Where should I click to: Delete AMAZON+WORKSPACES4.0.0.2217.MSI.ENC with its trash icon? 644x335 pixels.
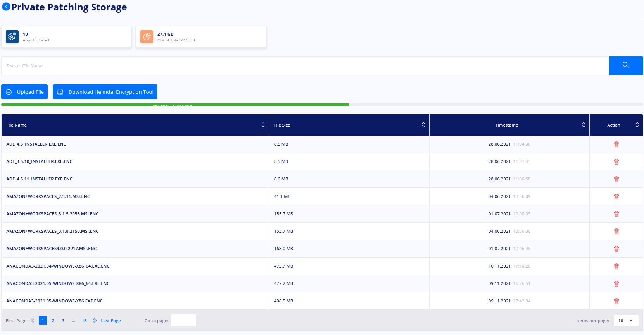(616, 249)
